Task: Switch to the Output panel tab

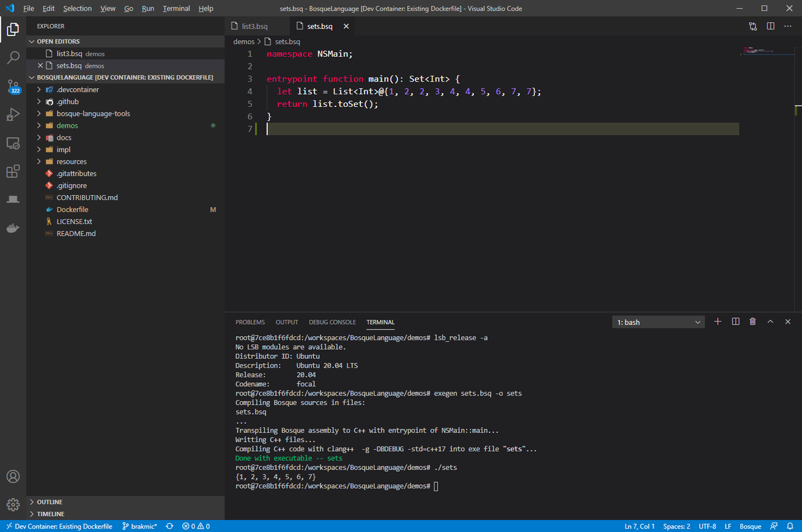Action: (287, 322)
